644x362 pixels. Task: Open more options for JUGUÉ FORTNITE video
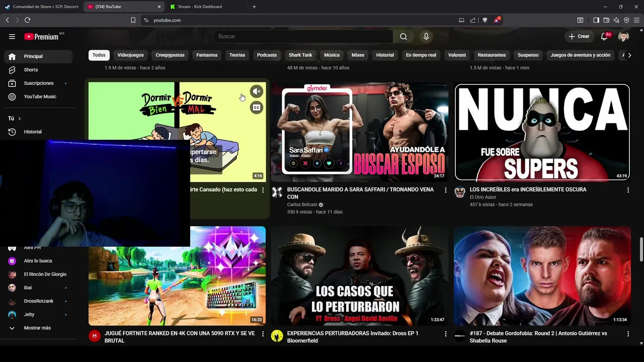(x=263, y=334)
